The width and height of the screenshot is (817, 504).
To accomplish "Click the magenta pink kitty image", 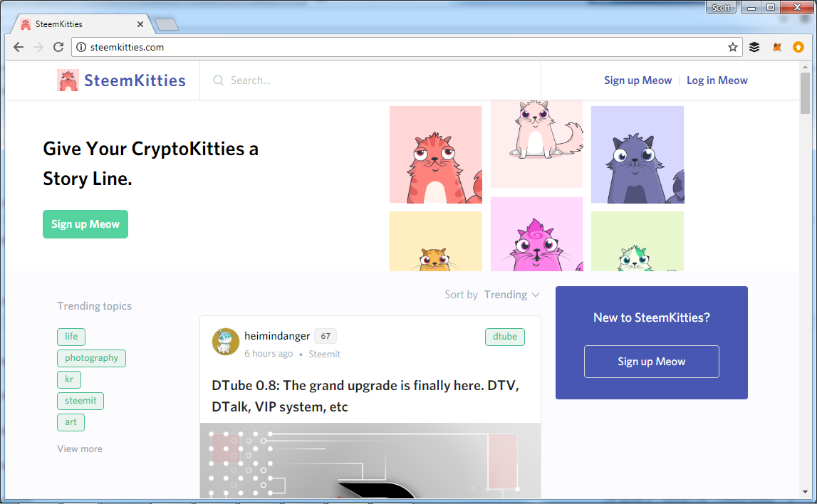I will [536, 233].
